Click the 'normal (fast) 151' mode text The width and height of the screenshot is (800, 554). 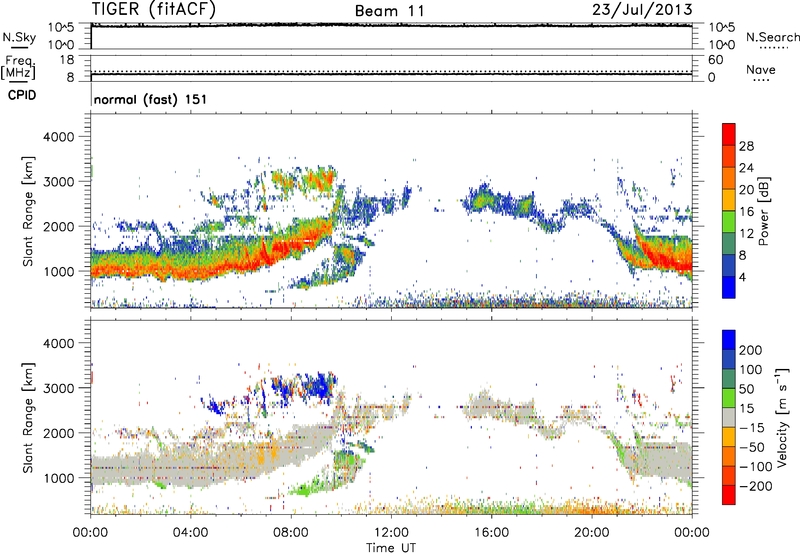pyautogui.click(x=151, y=99)
